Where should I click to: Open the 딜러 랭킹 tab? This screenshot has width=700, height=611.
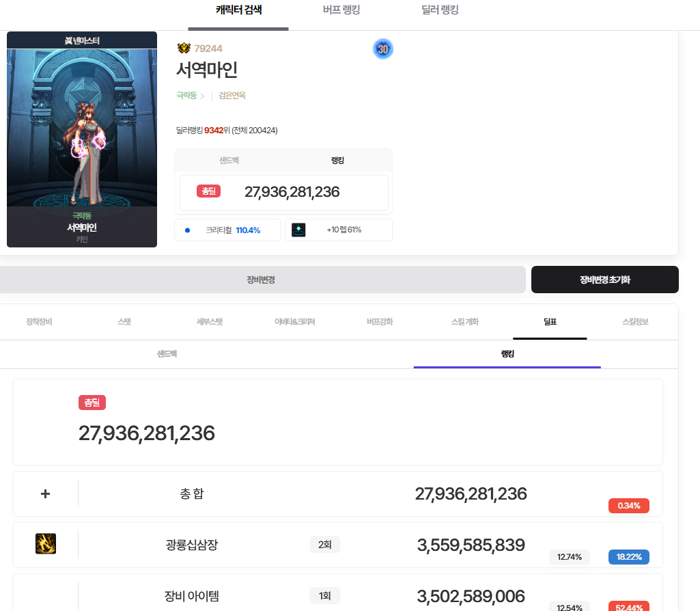pyautogui.click(x=440, y=10)
